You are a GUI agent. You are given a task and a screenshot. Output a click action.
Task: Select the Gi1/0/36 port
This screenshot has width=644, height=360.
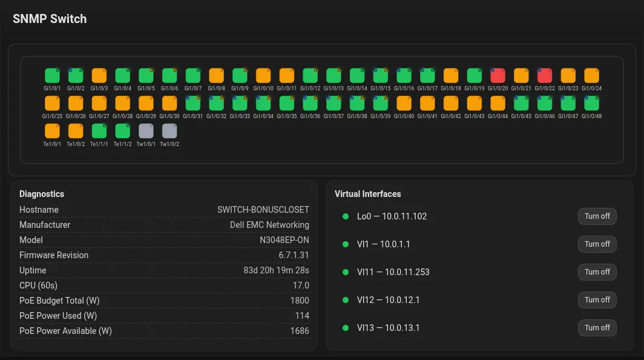click(310, 103)
